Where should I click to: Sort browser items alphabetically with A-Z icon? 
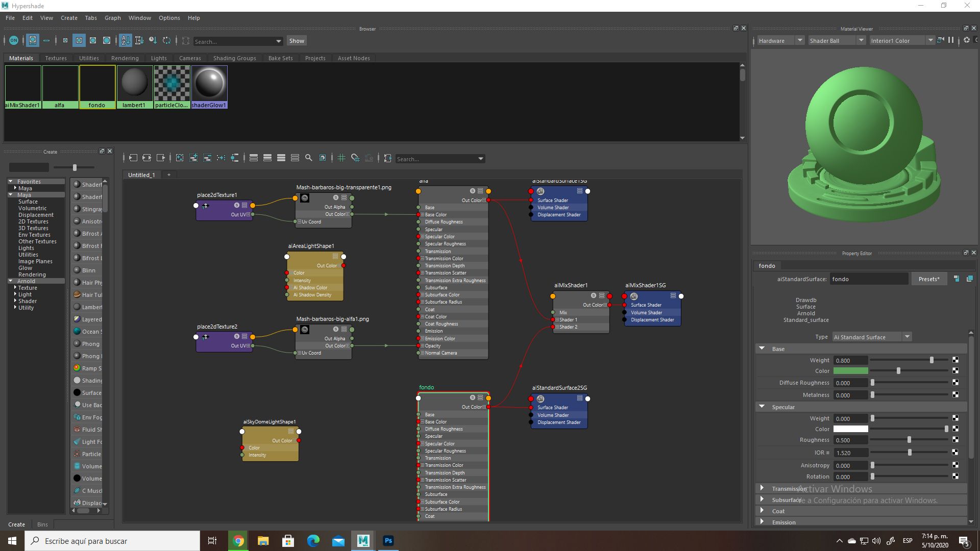click(x=126, y=40)
